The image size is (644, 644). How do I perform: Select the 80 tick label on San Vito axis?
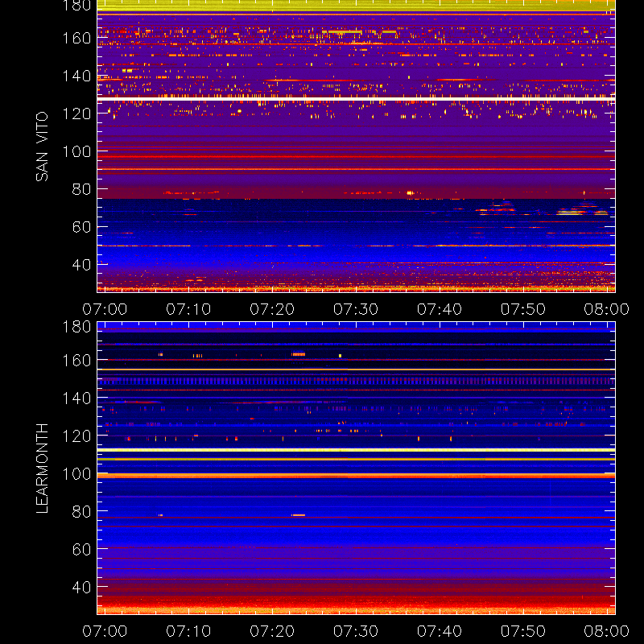[81, 189]
